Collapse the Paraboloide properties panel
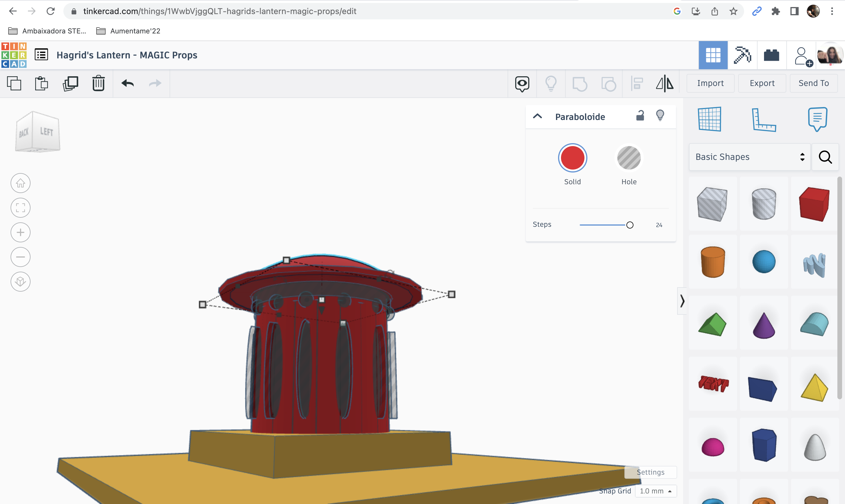 pyautogui.click(x=538, y=116)
